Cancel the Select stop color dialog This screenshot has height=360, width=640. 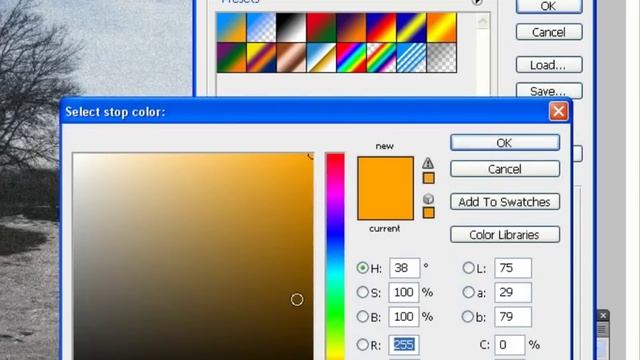tap(505, 169)
